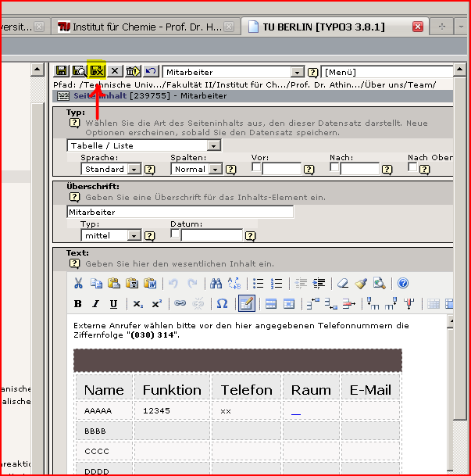Open the [Menü] dropdown
The height and width of the screenshot is (476, 471).
tap(387, 72)
